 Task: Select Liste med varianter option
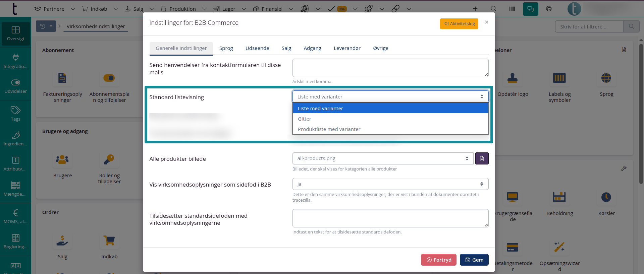(390, 108)
